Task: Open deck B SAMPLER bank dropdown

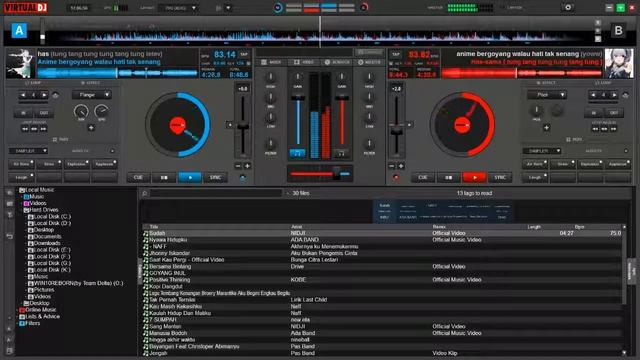Action: (542, 151)
